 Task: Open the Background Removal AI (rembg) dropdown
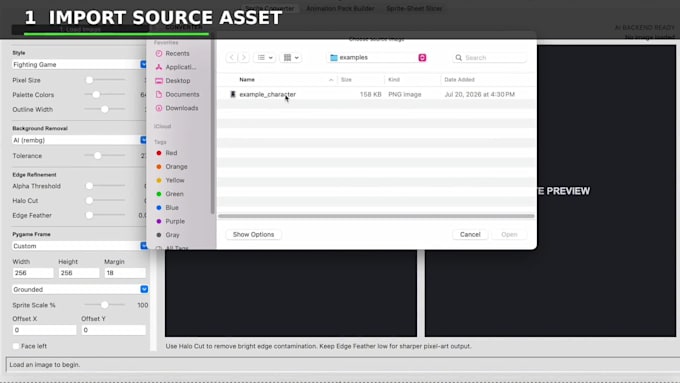pyautogui.click(x=79, y=140)
